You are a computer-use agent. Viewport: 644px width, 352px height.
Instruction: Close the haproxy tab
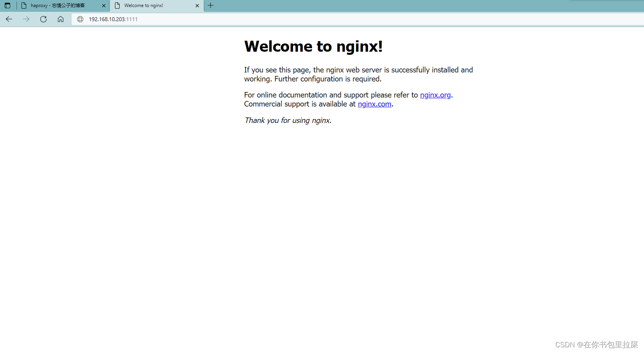(104, 5)
